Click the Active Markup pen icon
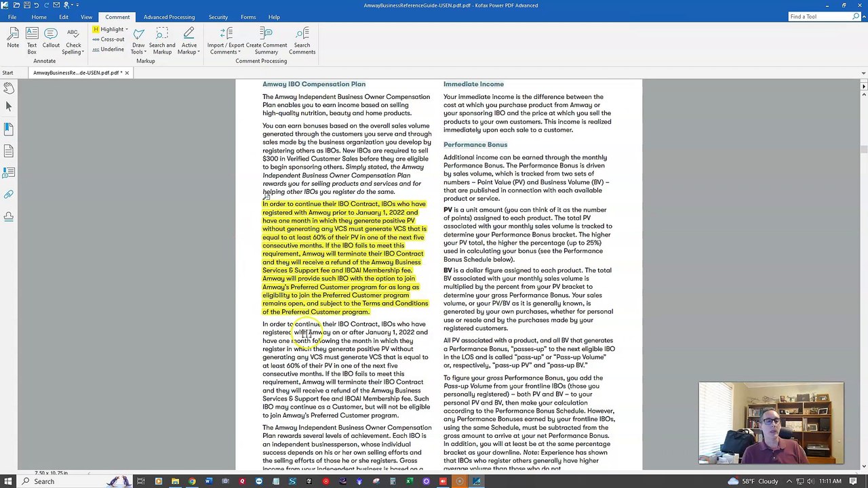This screenshot has width=868, height=488. point(189,33)
